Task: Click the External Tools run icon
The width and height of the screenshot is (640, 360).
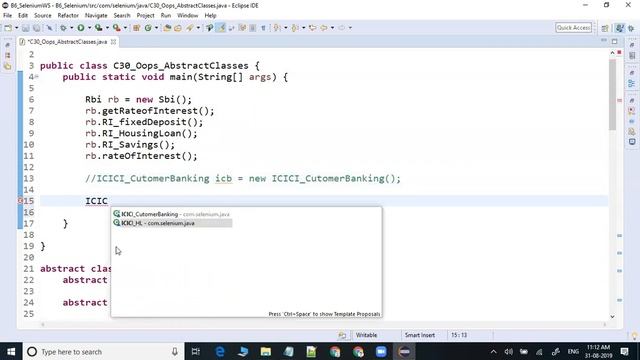Action: point(117,28)
